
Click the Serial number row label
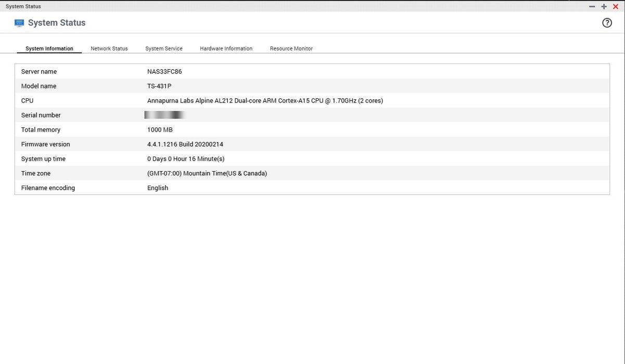point(41,115)
